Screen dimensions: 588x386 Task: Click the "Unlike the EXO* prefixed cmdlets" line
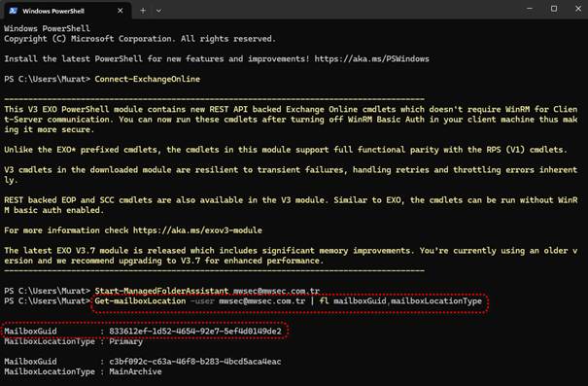tap(286, 150)
